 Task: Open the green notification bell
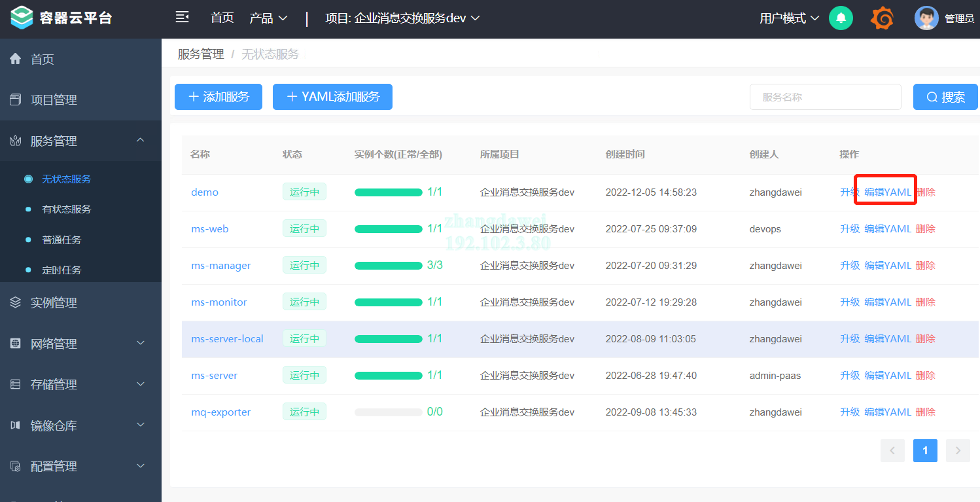841,18
